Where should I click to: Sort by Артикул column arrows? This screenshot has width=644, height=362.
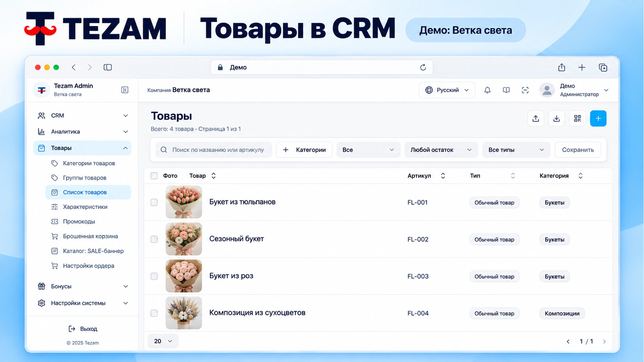coord(443,176)
